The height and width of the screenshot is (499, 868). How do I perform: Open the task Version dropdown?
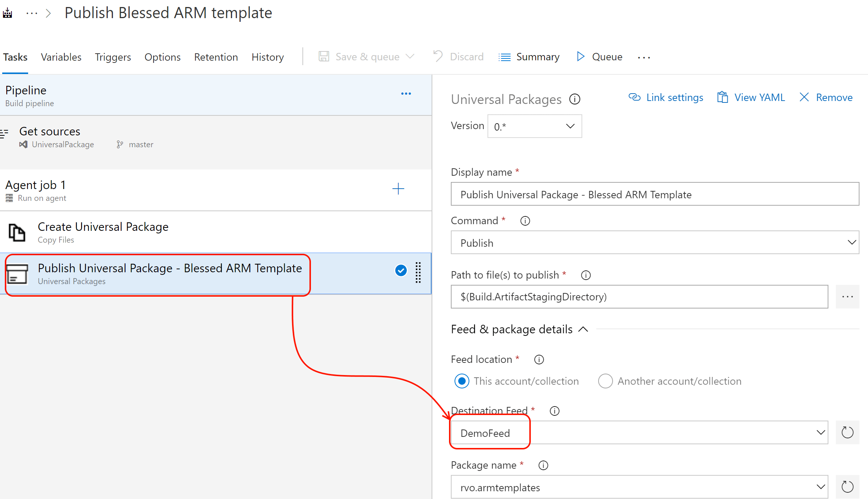tap(534, 127)
